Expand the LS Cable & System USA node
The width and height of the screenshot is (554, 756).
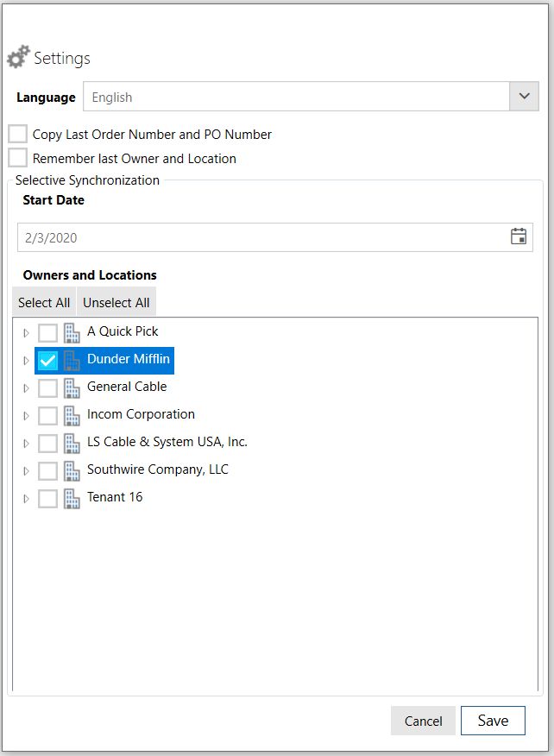click(x=26, y=443)
